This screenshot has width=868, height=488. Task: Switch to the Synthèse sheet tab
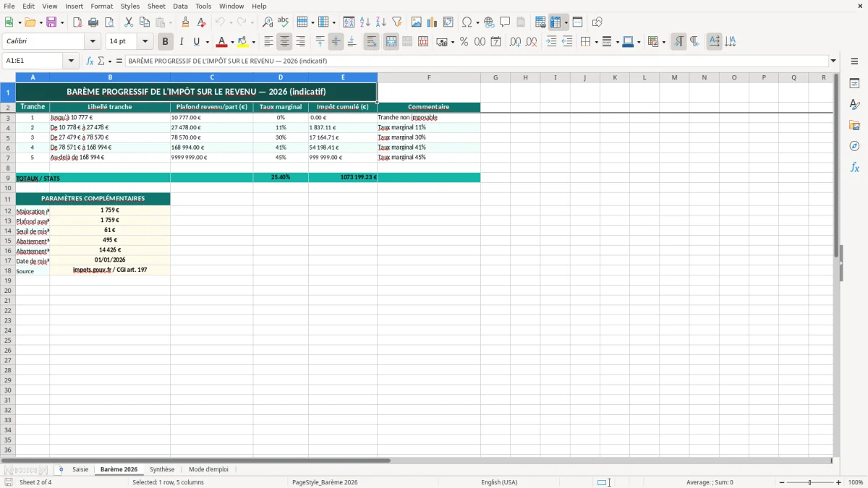pos(162,469)
